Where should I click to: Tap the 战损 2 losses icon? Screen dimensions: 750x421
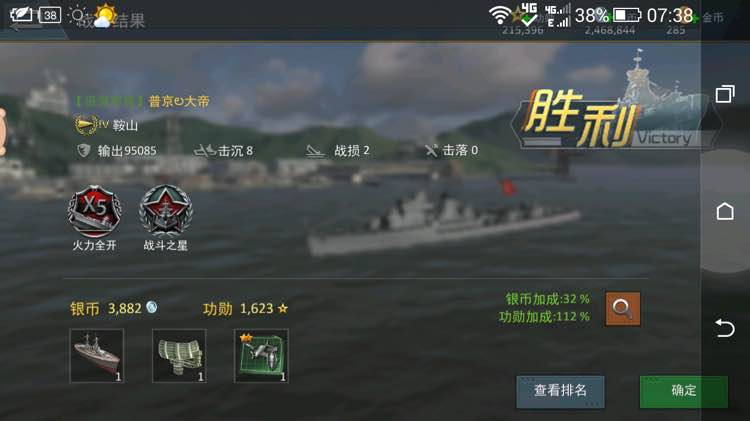pyautogui.click(x=315, y=151)
